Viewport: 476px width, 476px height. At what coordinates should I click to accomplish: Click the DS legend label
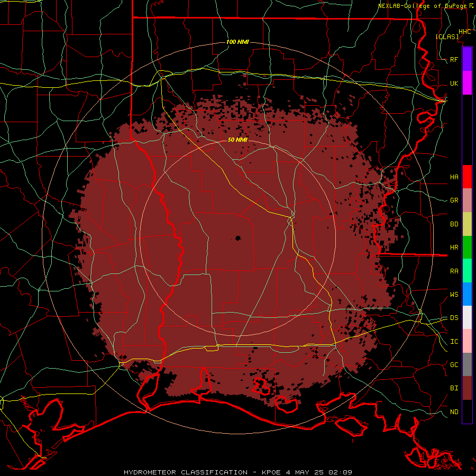tap(454, 318)
